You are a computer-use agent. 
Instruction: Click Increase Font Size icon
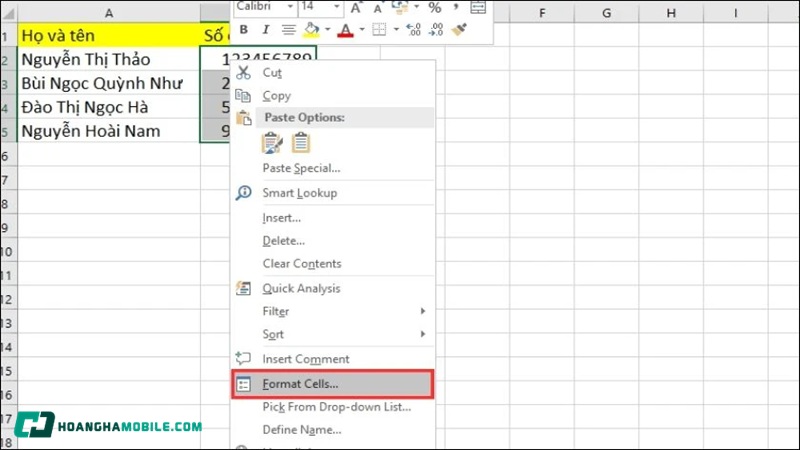(x=356, y=8)
